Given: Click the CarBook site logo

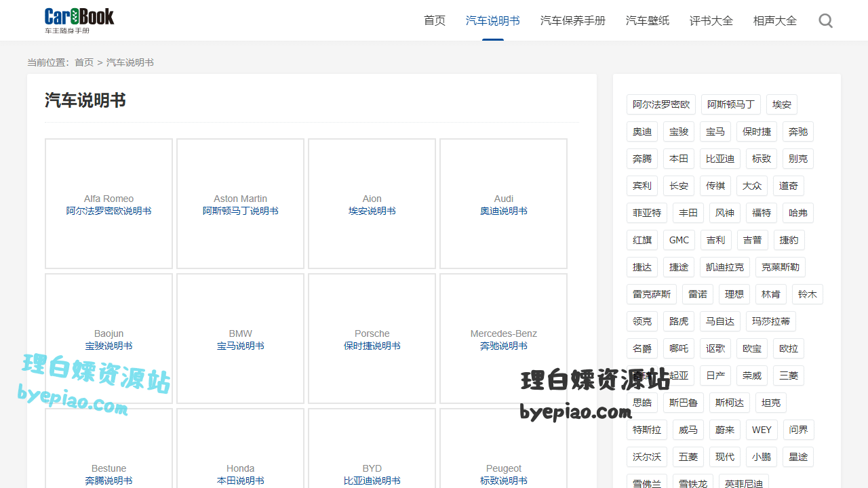Looking at the screenshot, I should 79,20.
